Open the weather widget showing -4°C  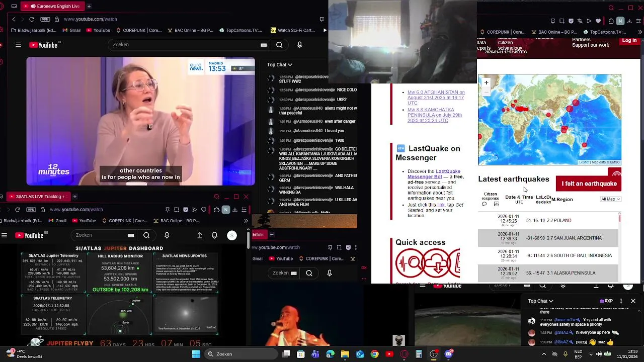(24, 354)
